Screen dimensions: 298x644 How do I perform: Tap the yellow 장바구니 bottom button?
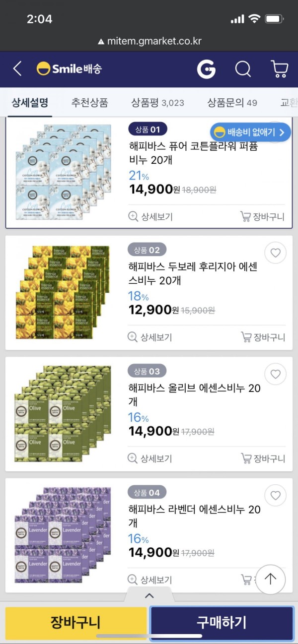75,622
